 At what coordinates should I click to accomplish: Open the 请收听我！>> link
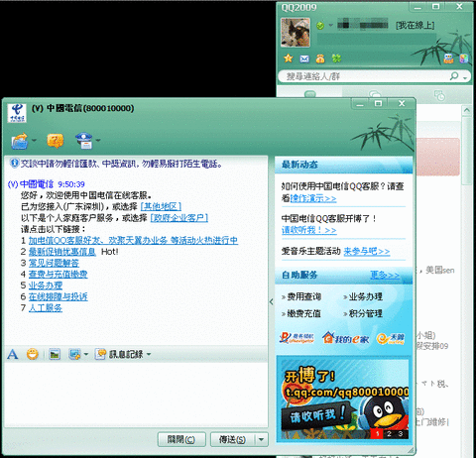click(309, 230)
